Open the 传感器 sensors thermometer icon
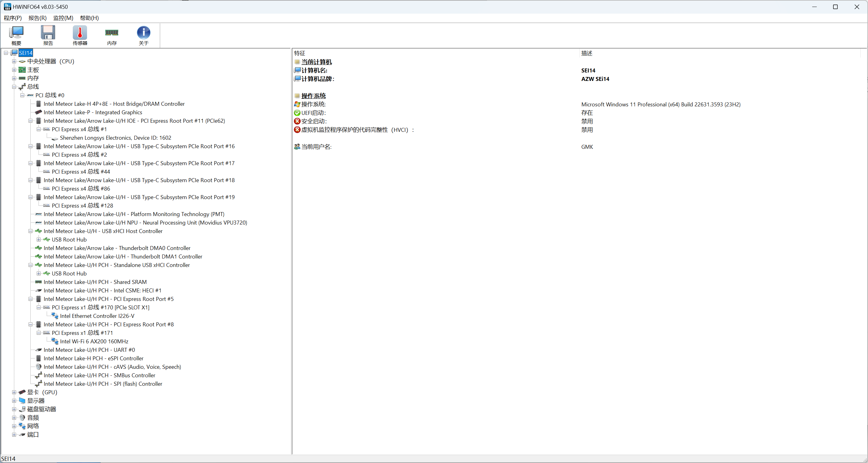 point(80,33)
